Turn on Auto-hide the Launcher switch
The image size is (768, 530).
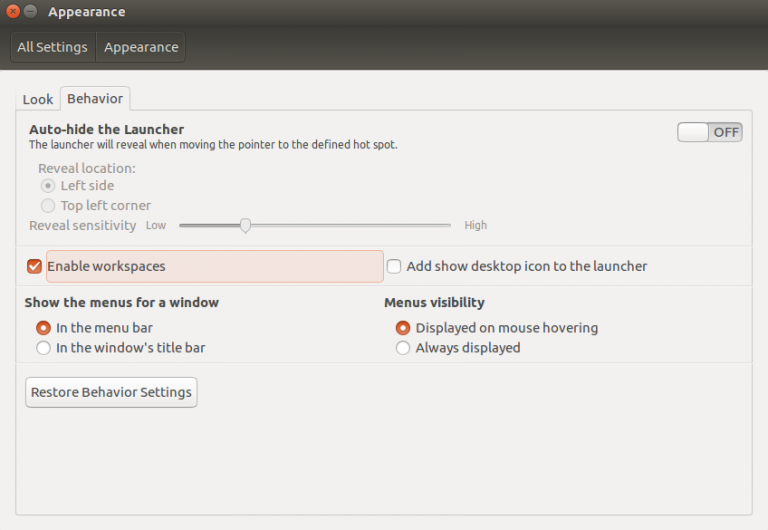click(709, 132)
